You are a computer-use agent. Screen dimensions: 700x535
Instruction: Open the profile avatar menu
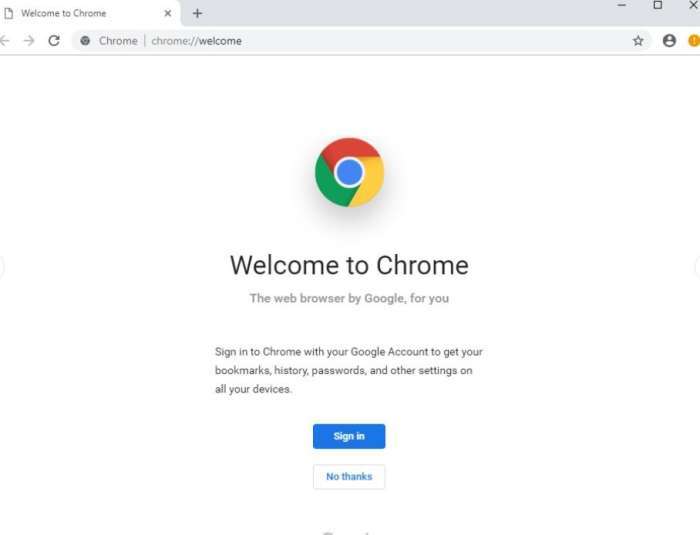pyautogui.click(x=669, y=41)
